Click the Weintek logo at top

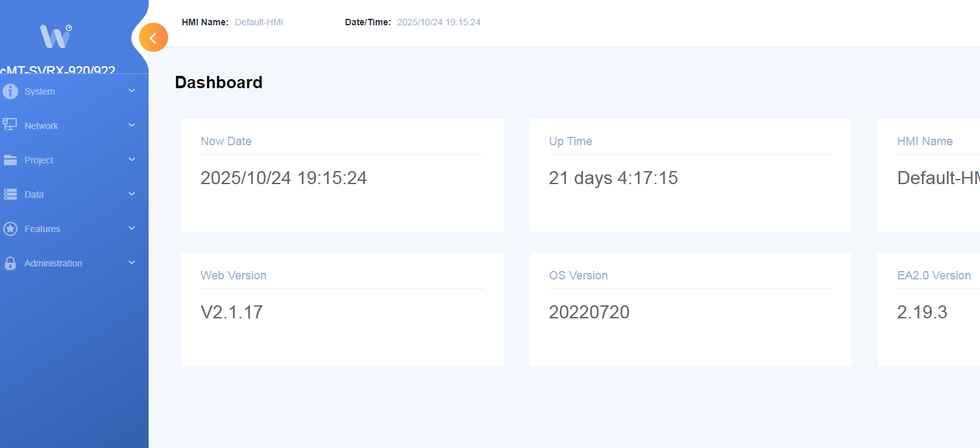tap(56, 36)
